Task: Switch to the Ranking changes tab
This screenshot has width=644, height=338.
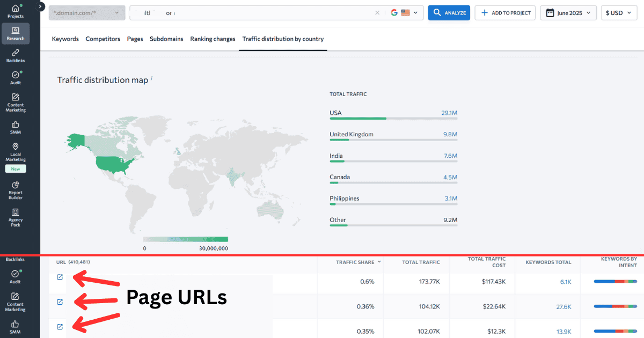Action: pos(213,39)
